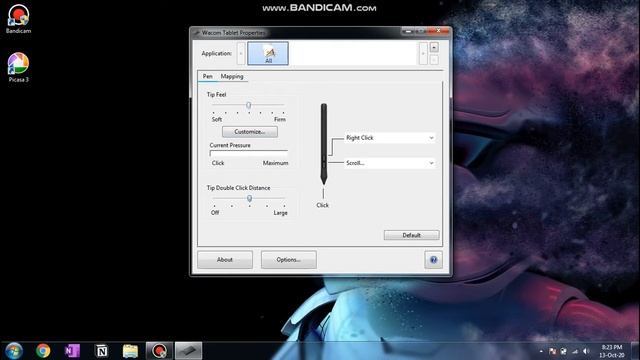Show hidden system tray icons
Image resolution: width=640 pixels, height=360 pixels.
click(x=541, y=351)
